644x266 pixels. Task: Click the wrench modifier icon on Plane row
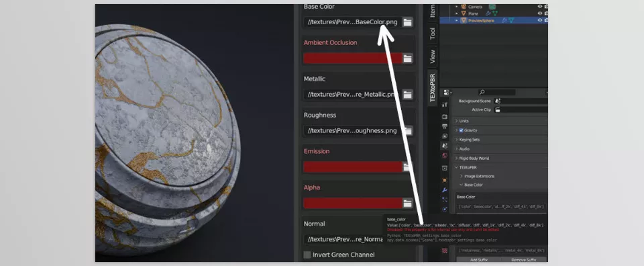click(488, 13)
